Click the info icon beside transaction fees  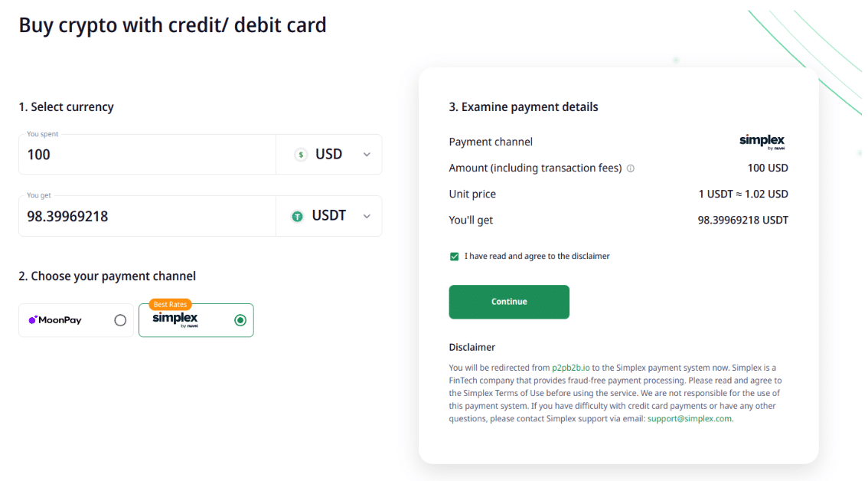(x=631, y=169)
